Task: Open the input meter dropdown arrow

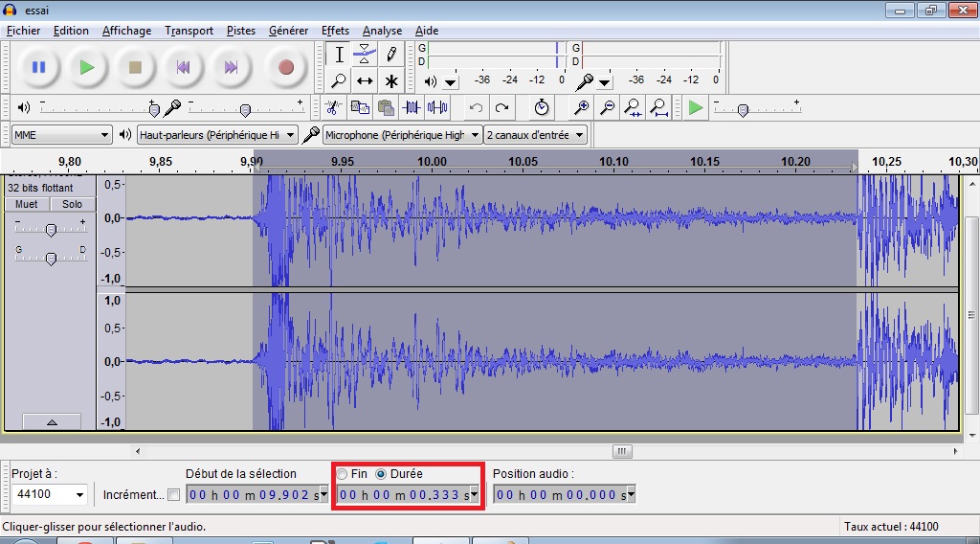Action: 604,82
